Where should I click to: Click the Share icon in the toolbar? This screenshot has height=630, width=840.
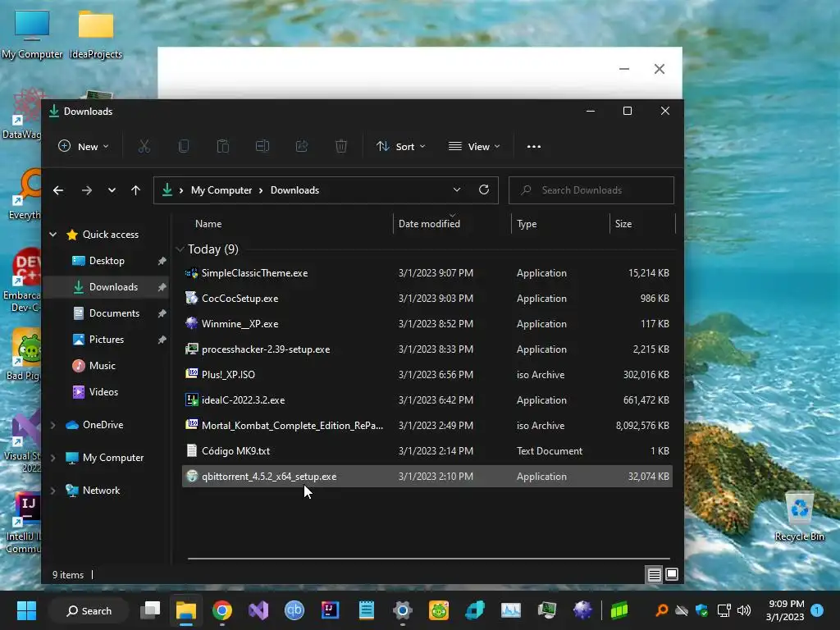coord(302,146)
